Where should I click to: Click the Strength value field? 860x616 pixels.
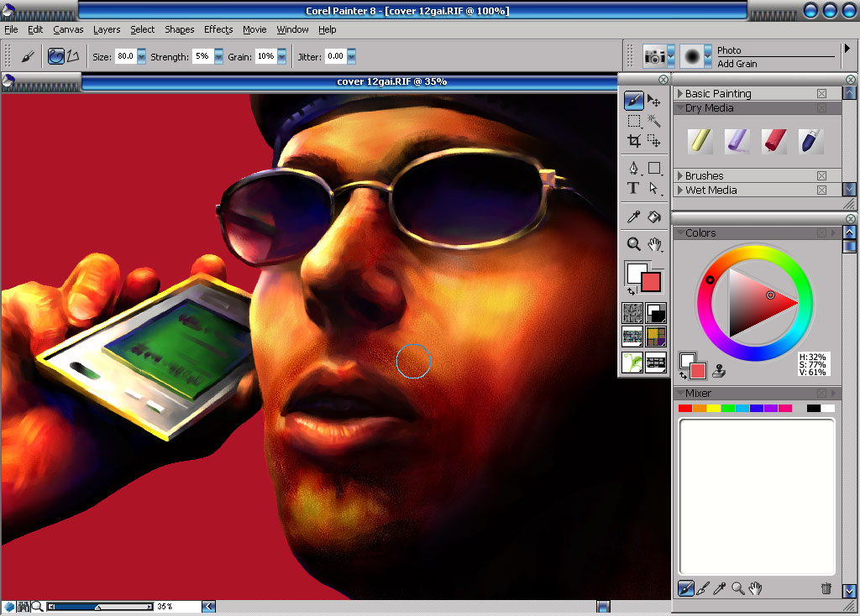203,56
